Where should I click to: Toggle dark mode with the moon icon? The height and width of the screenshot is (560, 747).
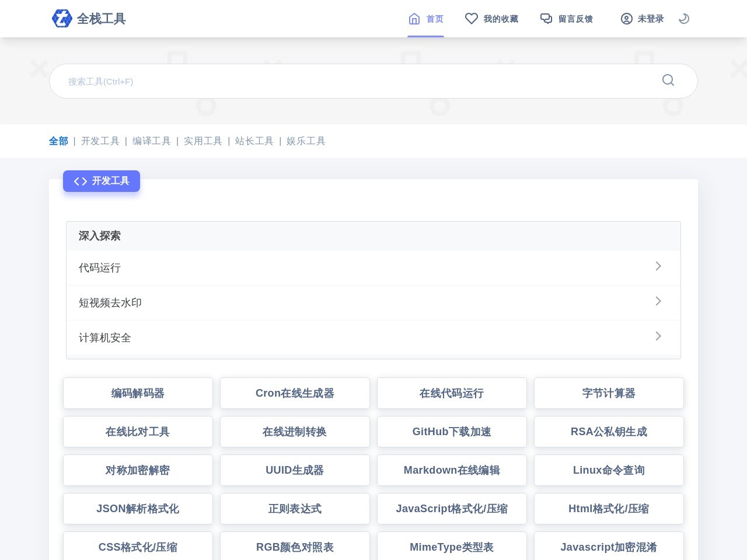tap(683, 18)
